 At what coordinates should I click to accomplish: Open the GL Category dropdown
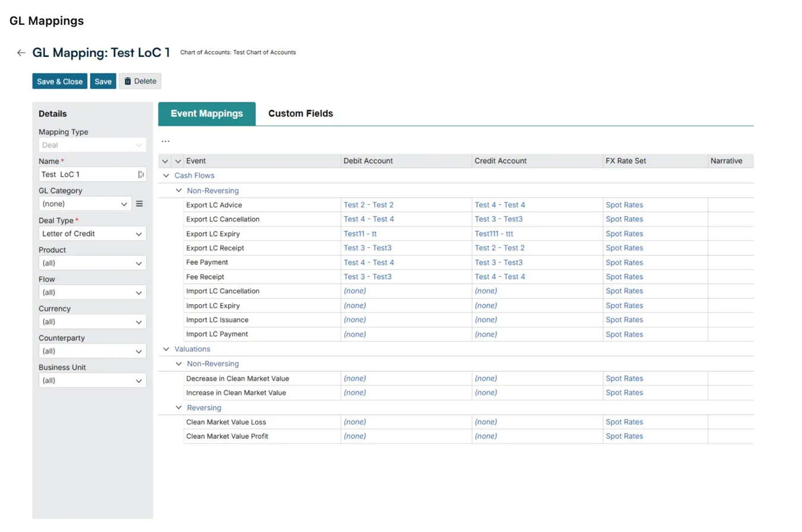[x=85, y=204]
